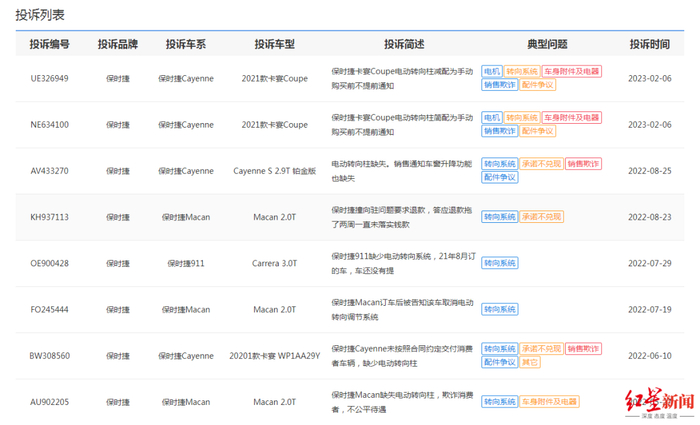700x425 pixels.
Task: Click the date 2022-07-19
Action: click(650, 310)
